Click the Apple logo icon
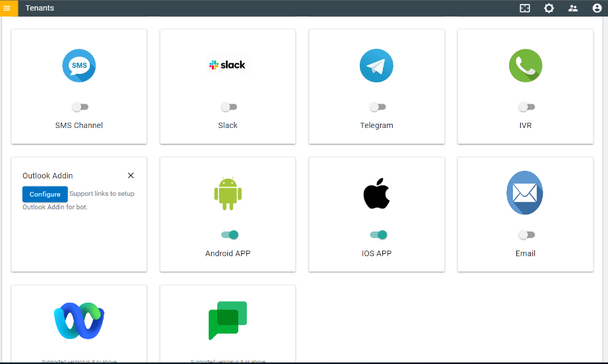 [376, 193]
